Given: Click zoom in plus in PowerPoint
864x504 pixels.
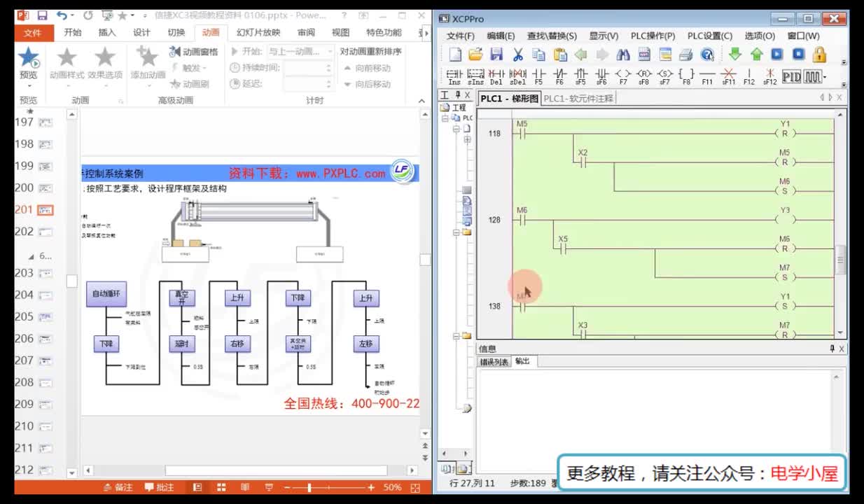Looking at the screenshot, I should (x=371, y=487).
